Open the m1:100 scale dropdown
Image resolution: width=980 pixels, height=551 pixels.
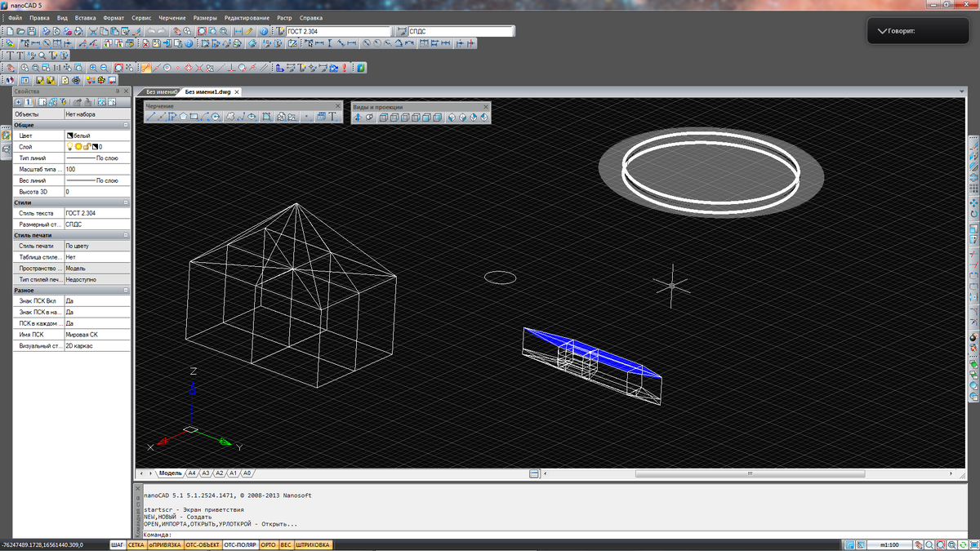coord(889,544)
